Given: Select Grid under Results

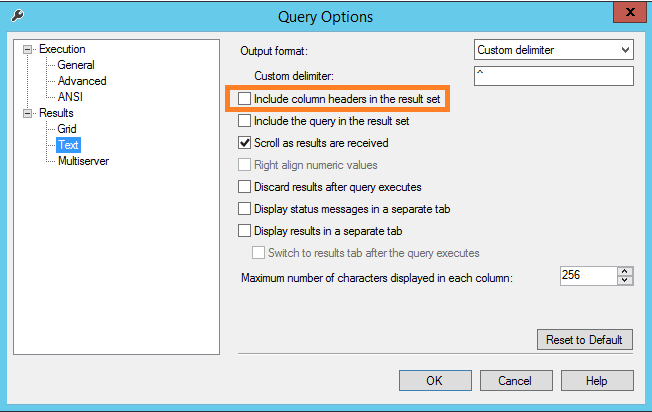Looking at the screenshot, I should [67, 129].
